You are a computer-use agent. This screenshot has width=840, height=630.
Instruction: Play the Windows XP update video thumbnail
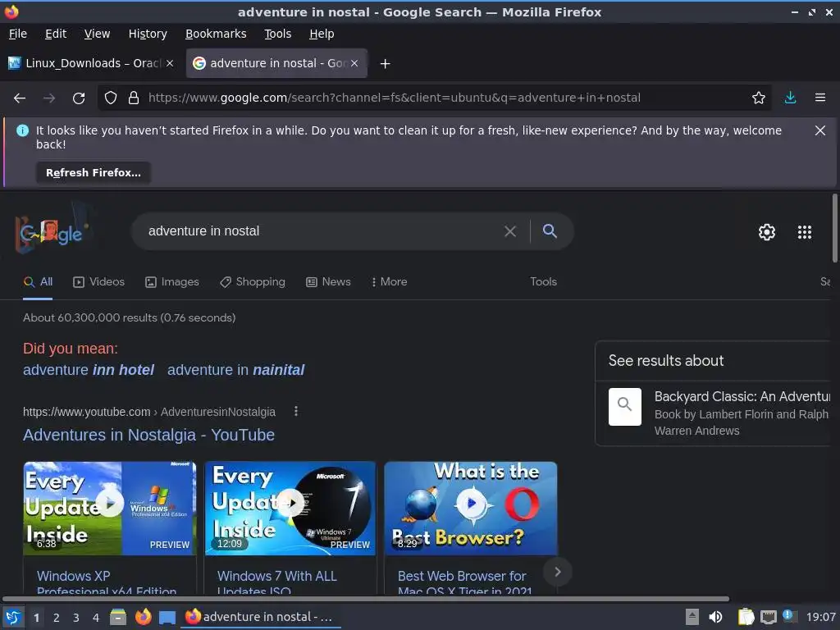(x=110, y=508)
